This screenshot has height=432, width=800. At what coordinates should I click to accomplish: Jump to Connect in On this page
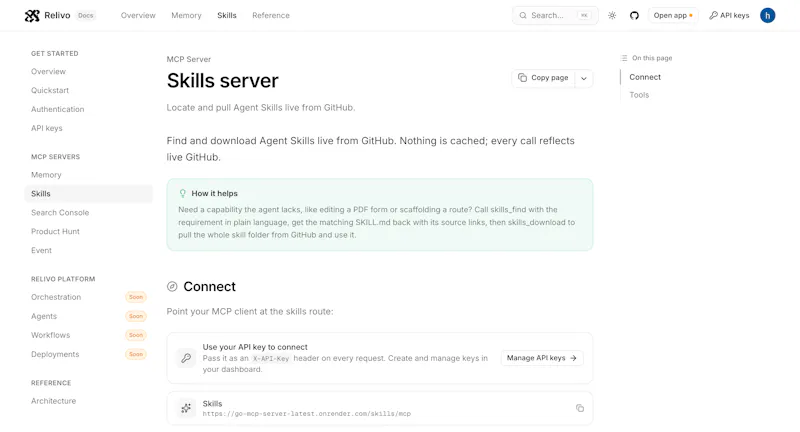645,77
